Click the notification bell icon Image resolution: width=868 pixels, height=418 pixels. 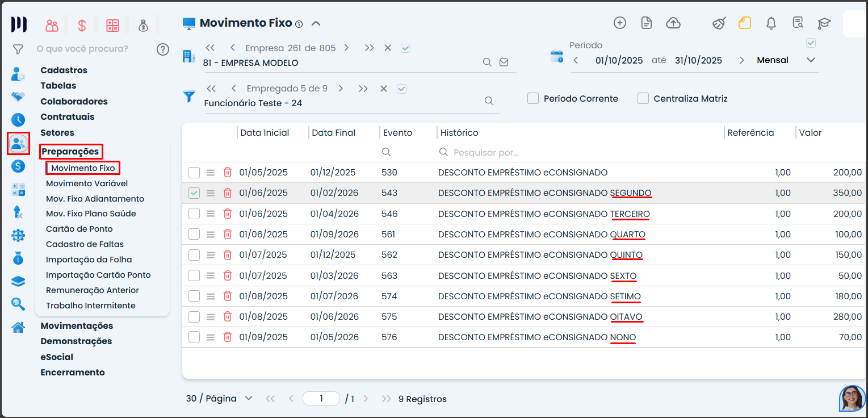[771, 23]
